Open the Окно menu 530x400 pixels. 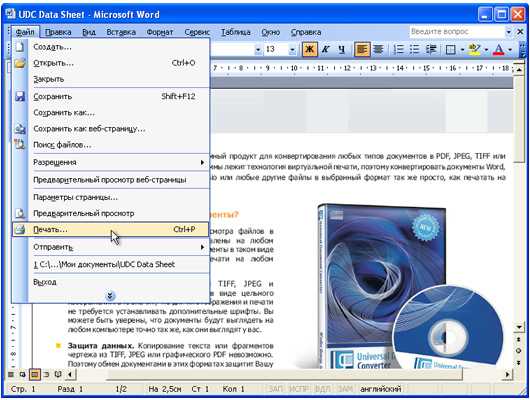coord(271,32)
